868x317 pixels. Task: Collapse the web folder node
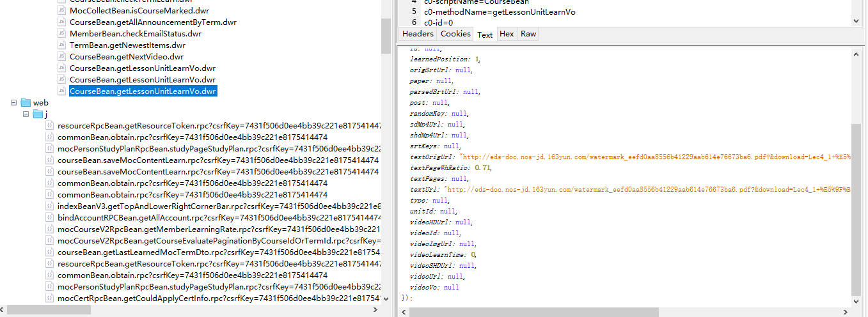[13, 102]
